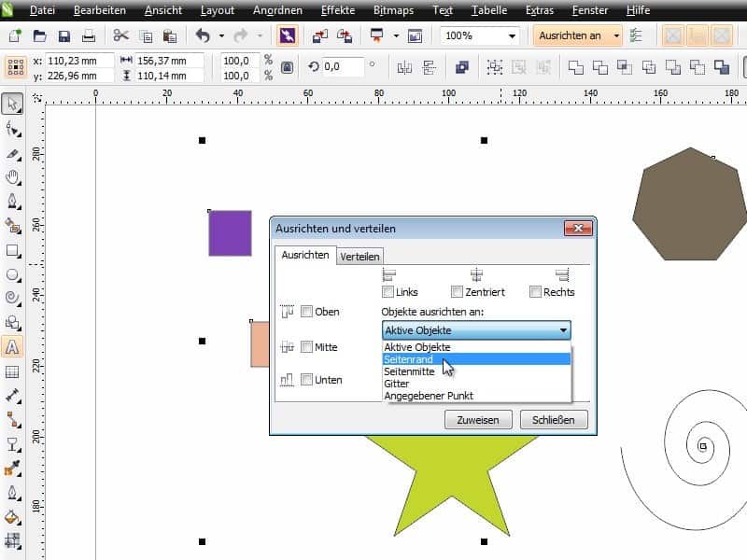
Task: Click the Save (floppy disk) icon
Action: click(x=64, y=36)
